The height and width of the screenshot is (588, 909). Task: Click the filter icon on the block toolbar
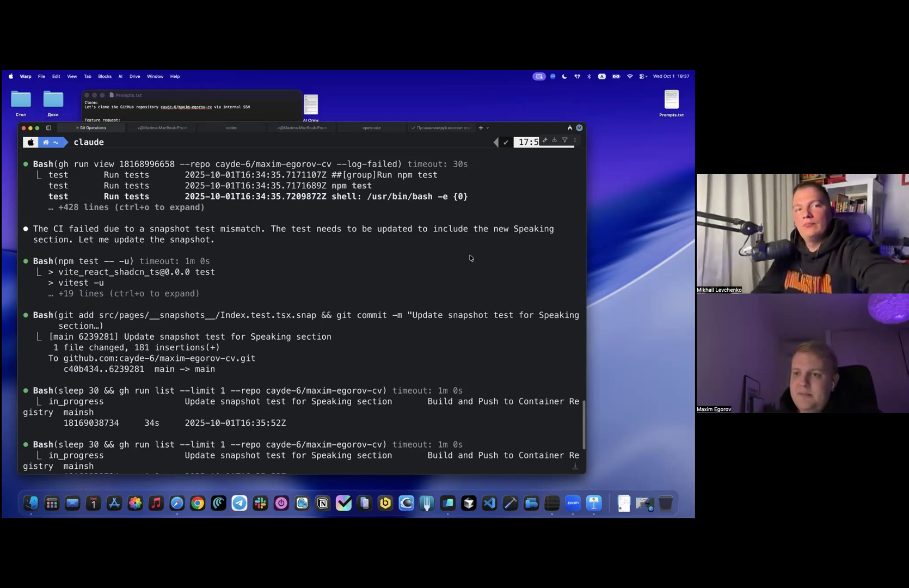[x=565, y=140]
